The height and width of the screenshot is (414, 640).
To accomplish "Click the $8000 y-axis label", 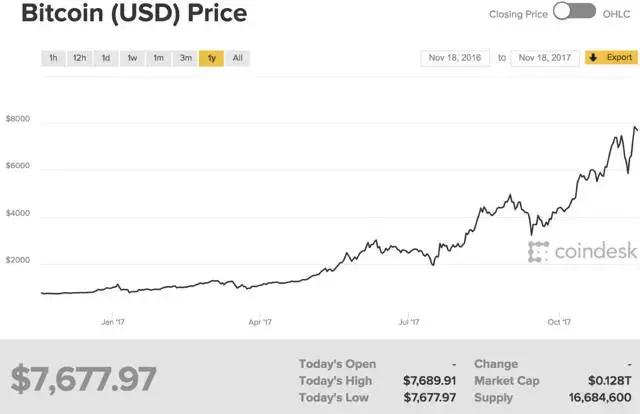I will coord(19,119).
